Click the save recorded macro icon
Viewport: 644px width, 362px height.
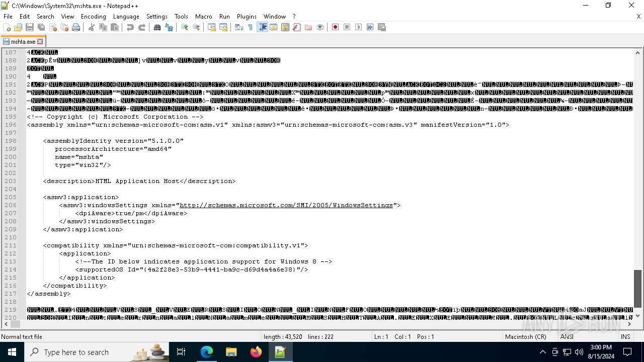click(x=382, y=27)
